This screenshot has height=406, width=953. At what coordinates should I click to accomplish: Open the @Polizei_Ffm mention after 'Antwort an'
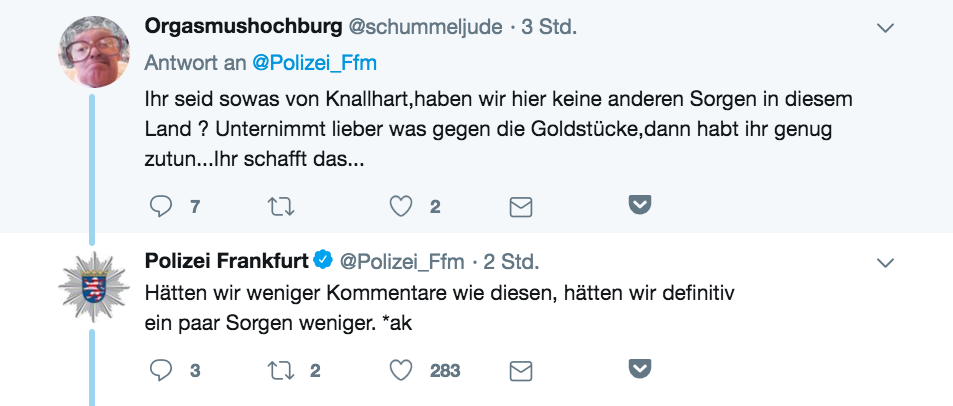pyautogui.click(x=314, y=63)
